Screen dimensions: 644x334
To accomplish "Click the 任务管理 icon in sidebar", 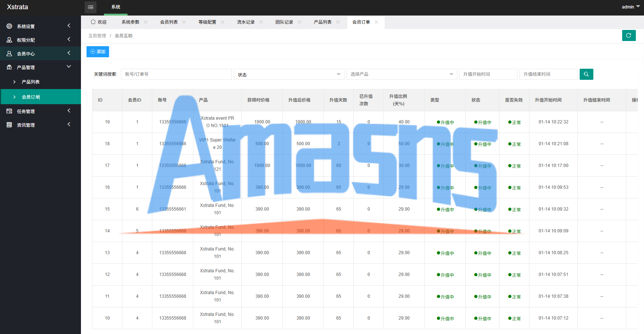I will pyautogui.click(x=9, y=111).
